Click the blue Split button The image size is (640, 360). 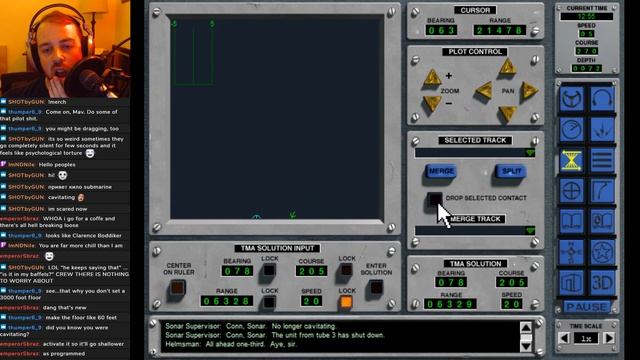(511, 171)
